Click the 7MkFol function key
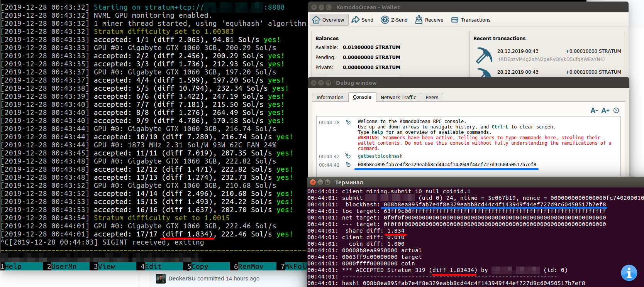Screen dimensions: 644x287 pos(293,266)
